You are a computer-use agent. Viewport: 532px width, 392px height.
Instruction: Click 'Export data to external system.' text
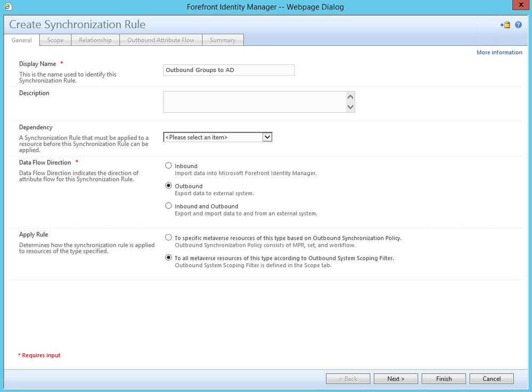coord(214,193)
